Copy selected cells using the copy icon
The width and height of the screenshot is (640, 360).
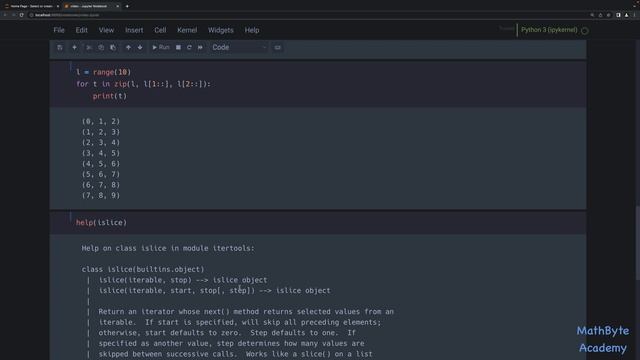point(101,47)
